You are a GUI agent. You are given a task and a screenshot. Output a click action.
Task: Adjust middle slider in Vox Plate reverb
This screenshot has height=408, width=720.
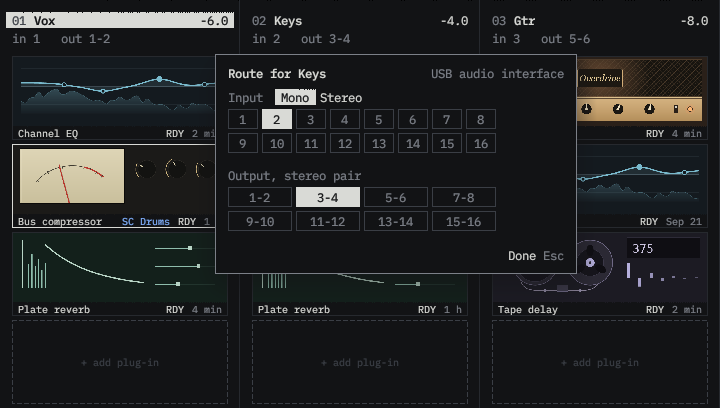[198, 266]
